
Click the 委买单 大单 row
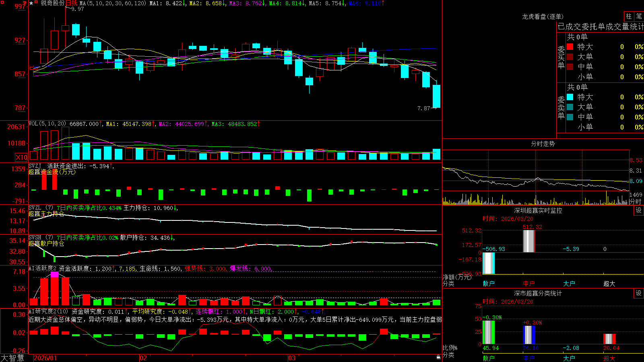point(605,57)
